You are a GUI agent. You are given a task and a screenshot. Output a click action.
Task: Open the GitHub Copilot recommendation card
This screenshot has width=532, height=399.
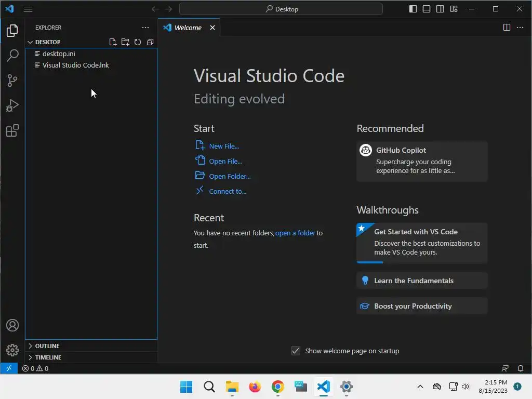[x=422, y=161]
